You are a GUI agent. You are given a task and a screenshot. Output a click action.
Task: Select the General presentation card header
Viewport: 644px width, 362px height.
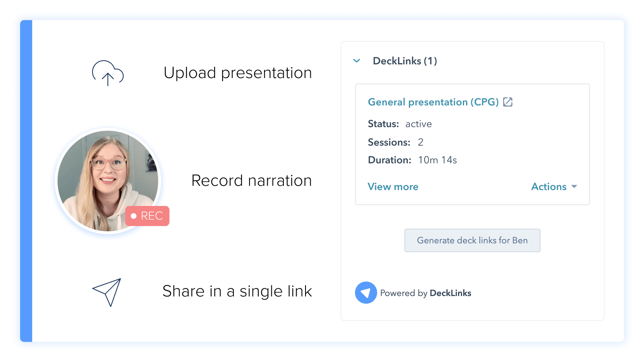pos(433,102)
